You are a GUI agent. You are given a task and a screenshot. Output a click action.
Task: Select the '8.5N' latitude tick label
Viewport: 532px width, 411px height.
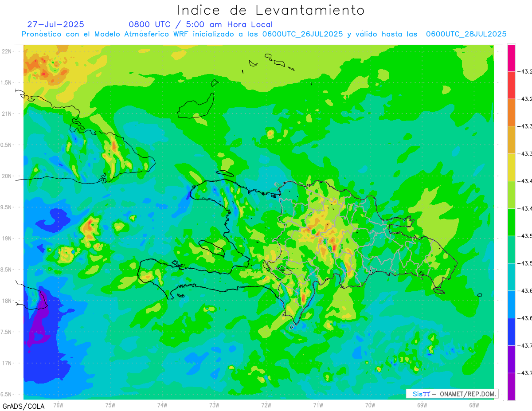(7, 270)
